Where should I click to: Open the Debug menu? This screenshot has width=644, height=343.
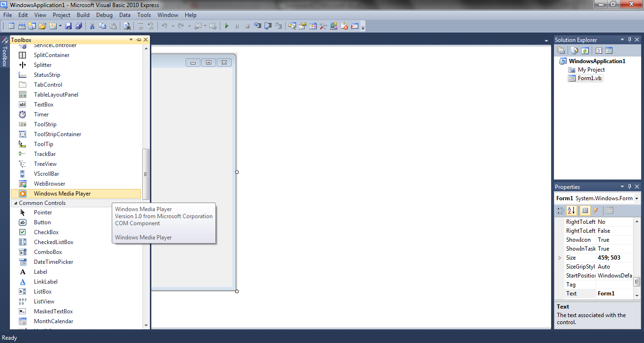click(x=105, y=15)
